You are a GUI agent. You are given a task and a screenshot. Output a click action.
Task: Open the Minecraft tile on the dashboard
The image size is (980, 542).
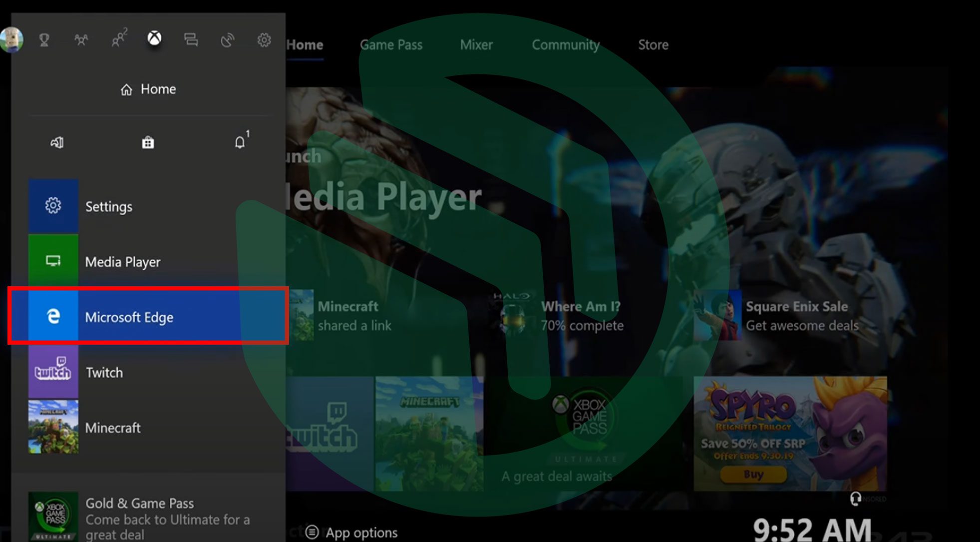[429, 434]
